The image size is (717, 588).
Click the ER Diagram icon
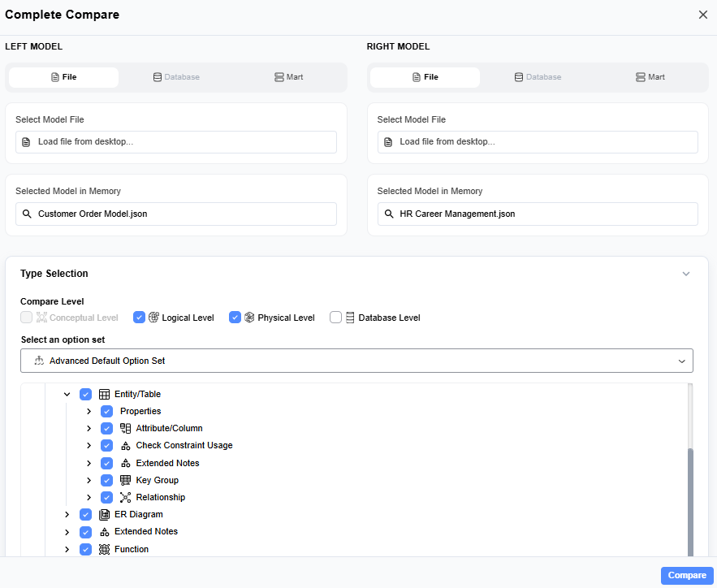[x=104, y=515]
